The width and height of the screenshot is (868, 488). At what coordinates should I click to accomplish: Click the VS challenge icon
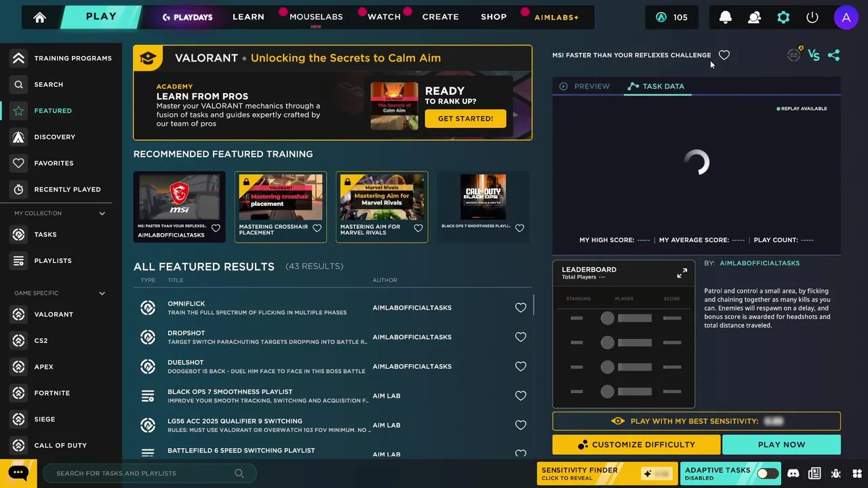814,56
